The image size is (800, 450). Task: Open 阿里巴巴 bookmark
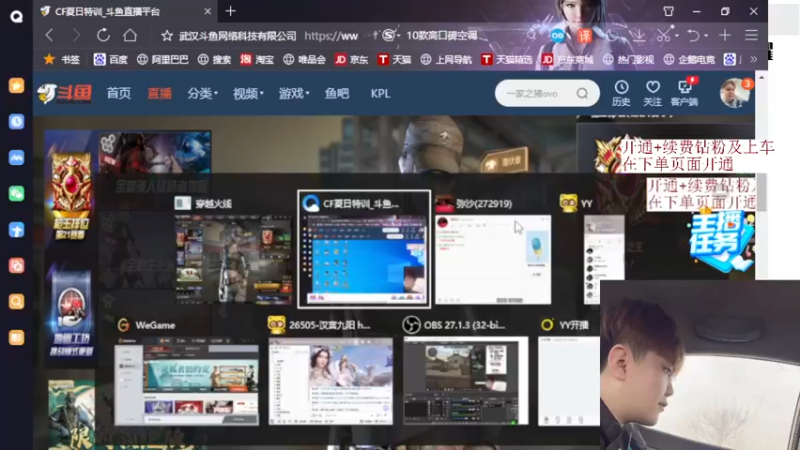click(x=163, y=60)
